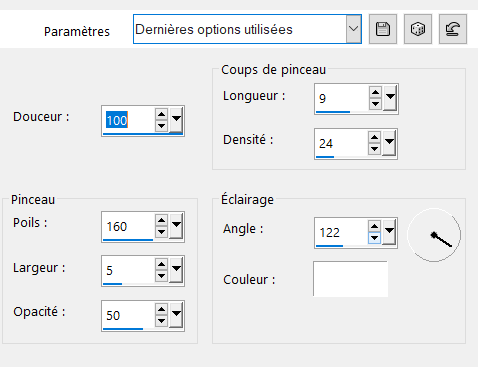Image resolution: width=478 pixels, height=367 pixels.
Task: Open the Longueur slider dropdown arrow
Action: pos(390,97)
